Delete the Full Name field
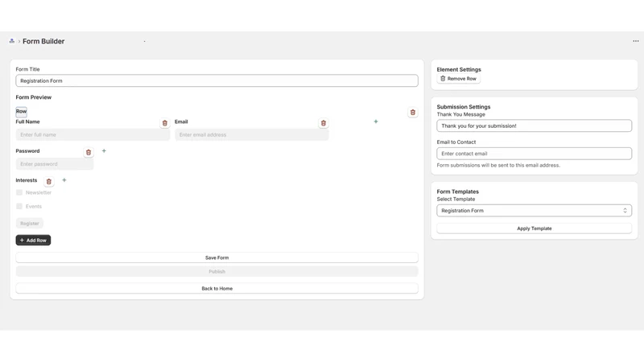This screenshot has width=644, height=362. (165, 123)
